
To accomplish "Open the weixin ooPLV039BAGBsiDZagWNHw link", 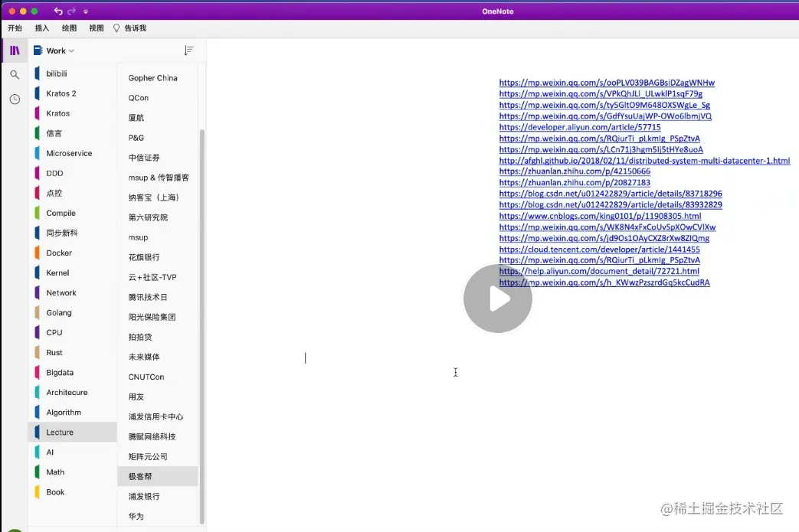I will [607, 83].
